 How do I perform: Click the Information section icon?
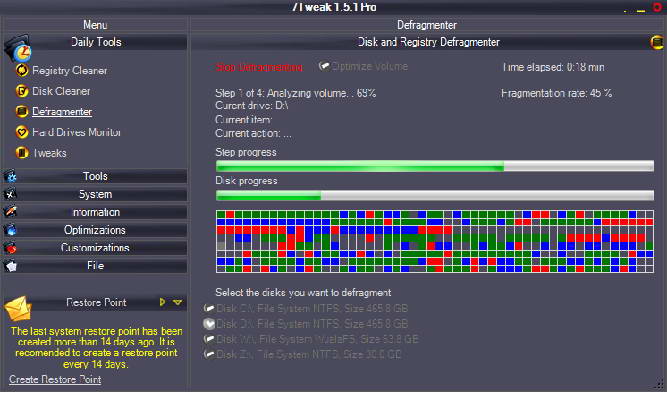point(11,212)
